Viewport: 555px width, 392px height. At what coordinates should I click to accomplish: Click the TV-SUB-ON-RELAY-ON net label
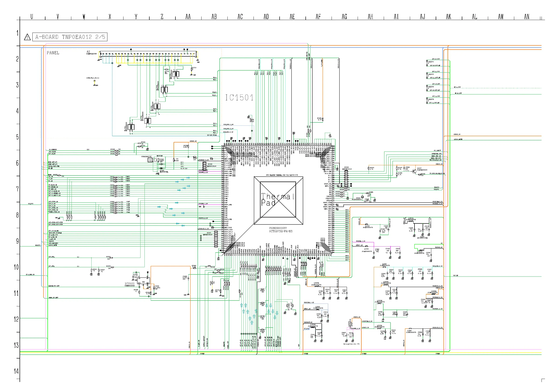pyautogui.click(x=437, y=174)
